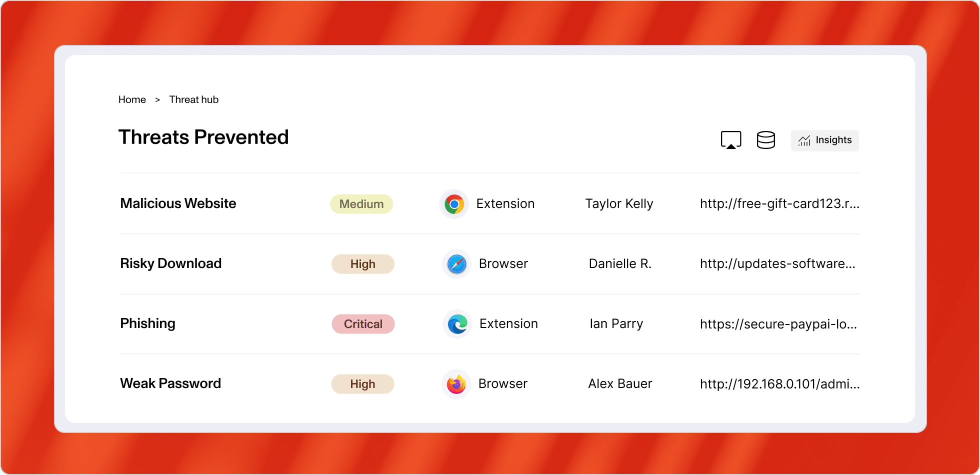Select the Weak Password threat
The image size is (980, 475).
click(170, 383)
